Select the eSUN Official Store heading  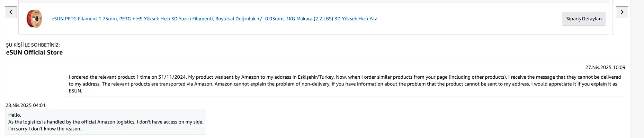click(34, 52)
